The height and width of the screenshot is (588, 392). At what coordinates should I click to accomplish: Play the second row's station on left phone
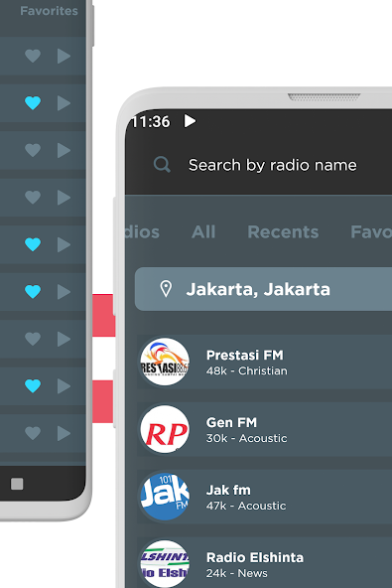click(x=64, y=102)
